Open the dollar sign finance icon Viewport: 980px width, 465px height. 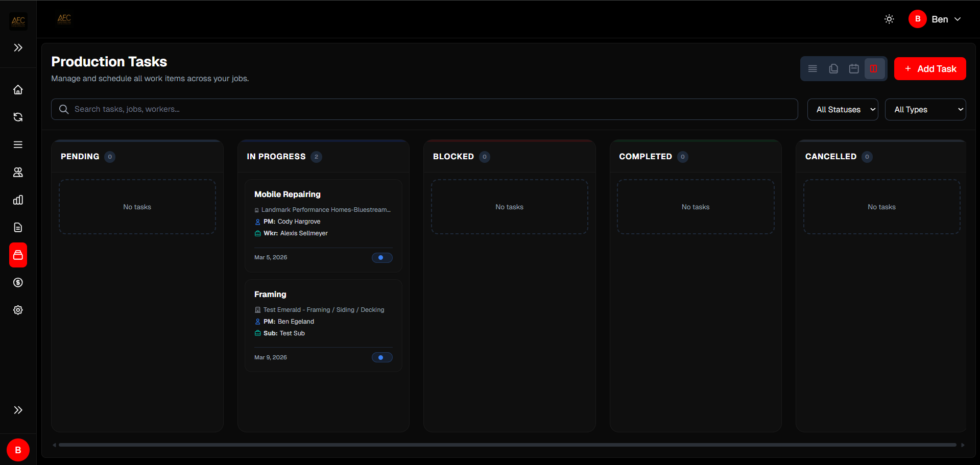point(18,283)
